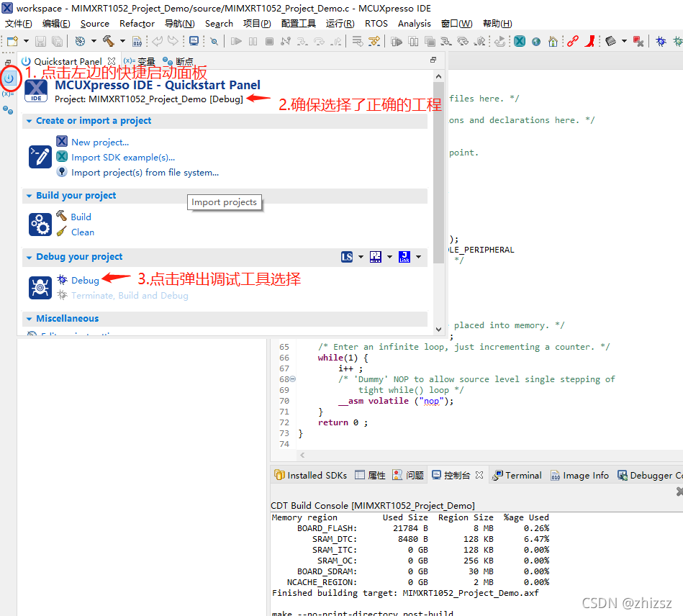Click the red clean-up debug toolbar icon
Viewport: 683px width, 616px height.
tap(638, 42)
